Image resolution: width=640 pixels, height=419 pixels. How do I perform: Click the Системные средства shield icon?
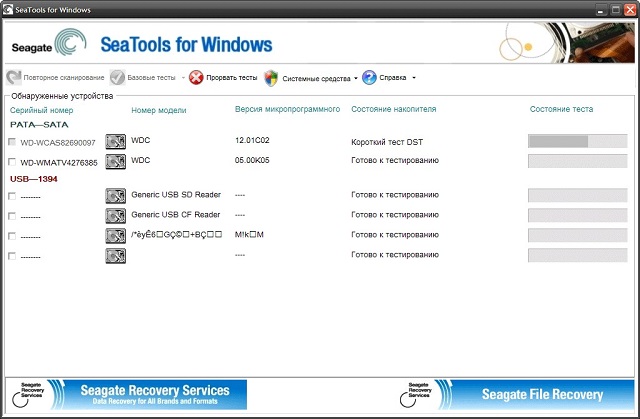pos(271,78)
